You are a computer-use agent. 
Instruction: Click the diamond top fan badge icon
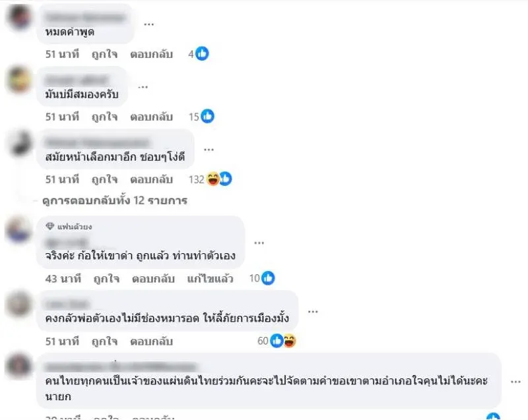click(x=50, y=226)
